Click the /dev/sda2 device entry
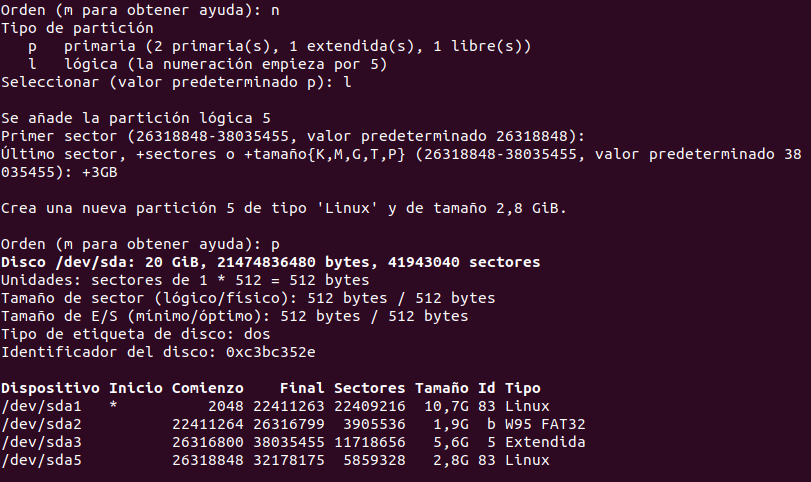The image size is (811, 482). (x=41, y=424)
